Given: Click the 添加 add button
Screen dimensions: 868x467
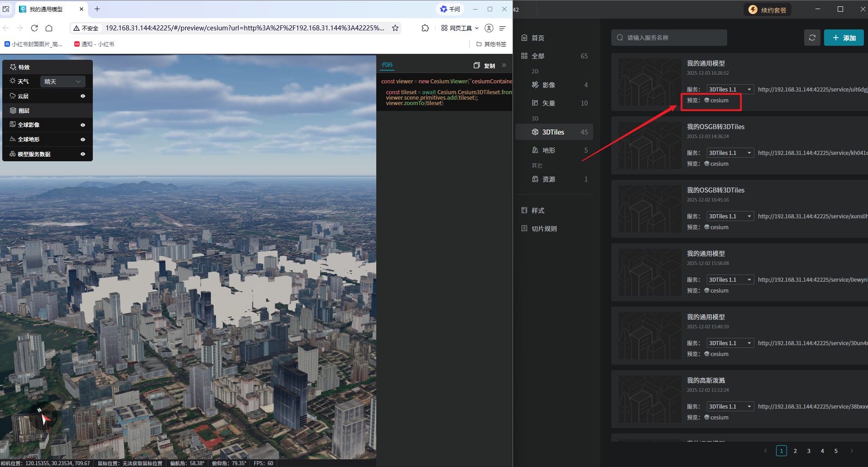Looking at the screenshot, I should [844, 38].
